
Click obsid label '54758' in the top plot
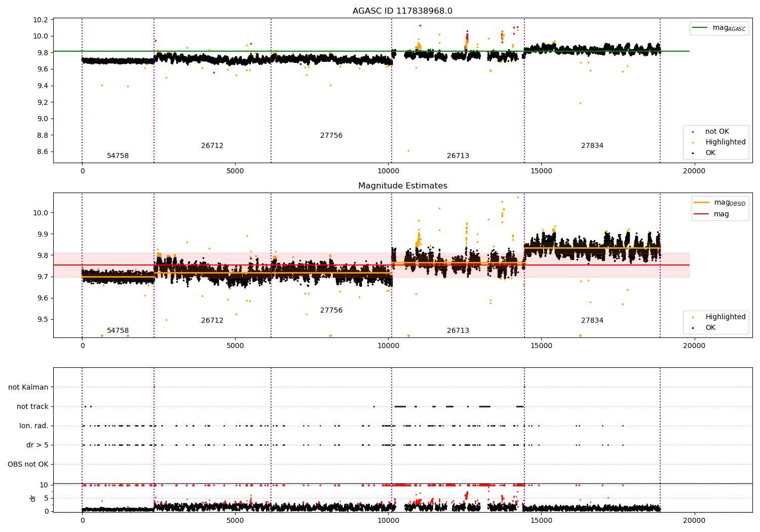118,156
